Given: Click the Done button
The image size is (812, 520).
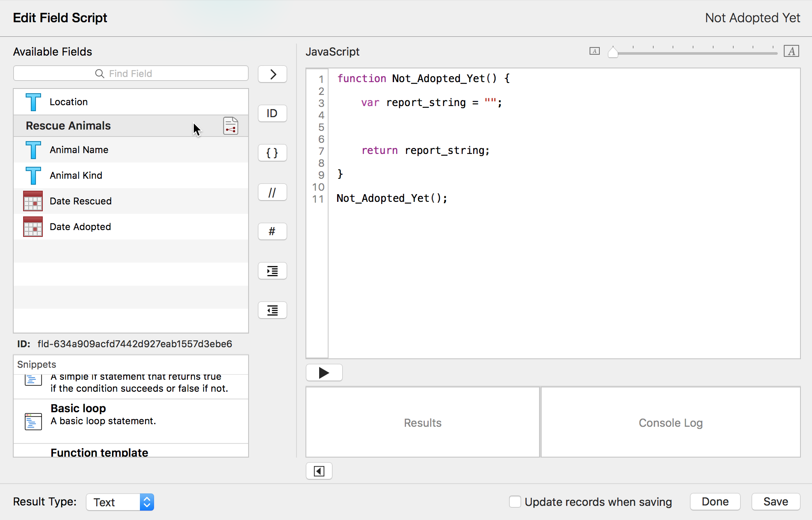Looking at the screenshot, I should click(x=715, y=502).
